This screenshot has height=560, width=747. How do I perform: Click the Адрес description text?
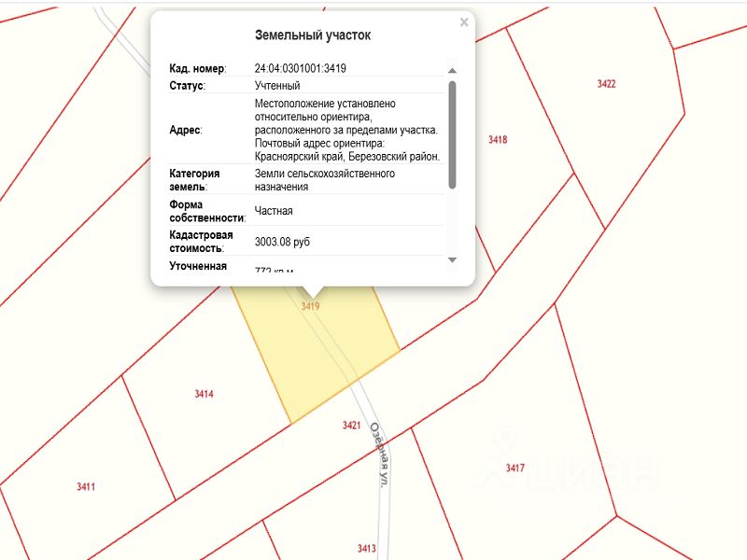coord(347,130)
